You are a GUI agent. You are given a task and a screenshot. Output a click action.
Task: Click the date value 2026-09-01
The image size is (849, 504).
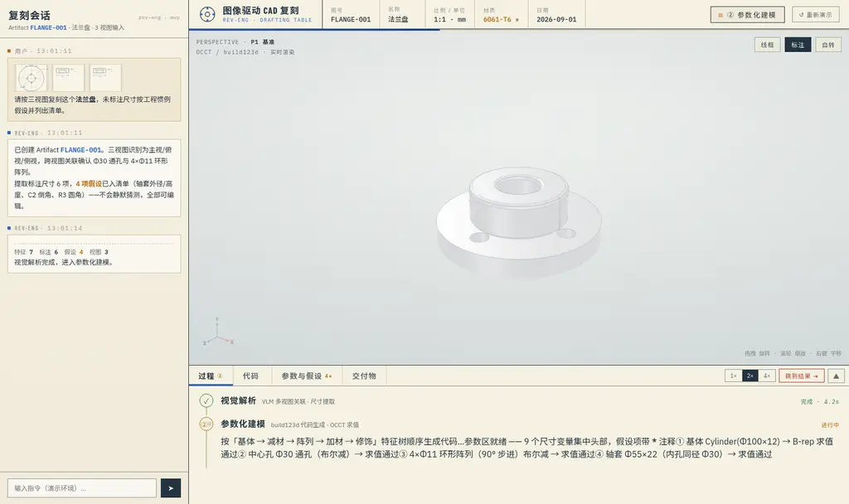pyautogui.click(x=556, y=20)
